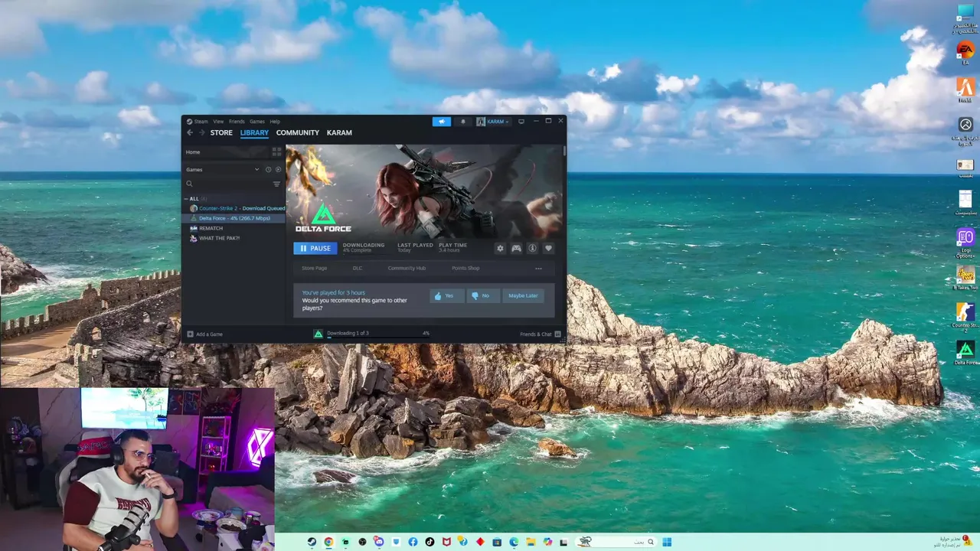980x551 pixels.
Task: Open Microsoft Edge from the taskbar
Action: point(514,542)
